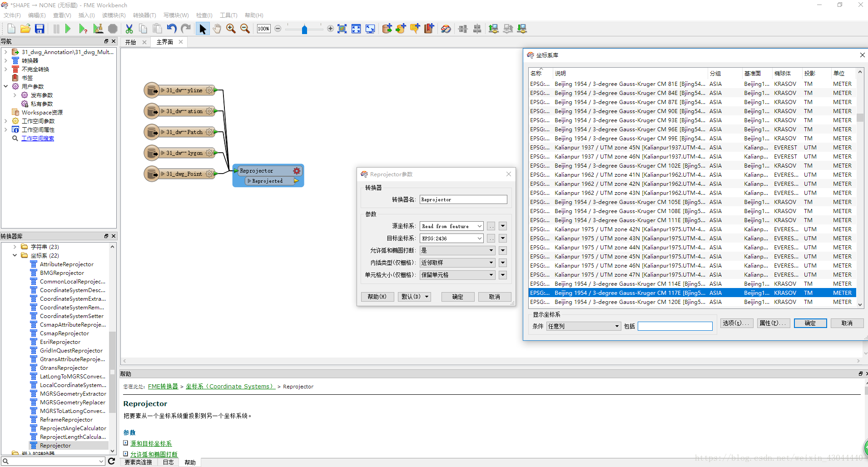Image resolution: width=868 pixels, height=467 pixels.
Task: Click 属性(P)... in 坐标系库 dialog
Action: [773, 323]
